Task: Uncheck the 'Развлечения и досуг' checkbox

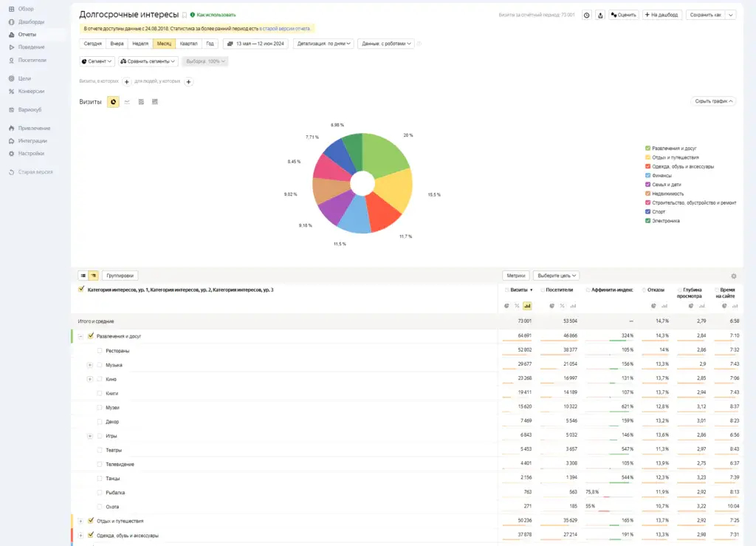Action: [x=91, y=336]
